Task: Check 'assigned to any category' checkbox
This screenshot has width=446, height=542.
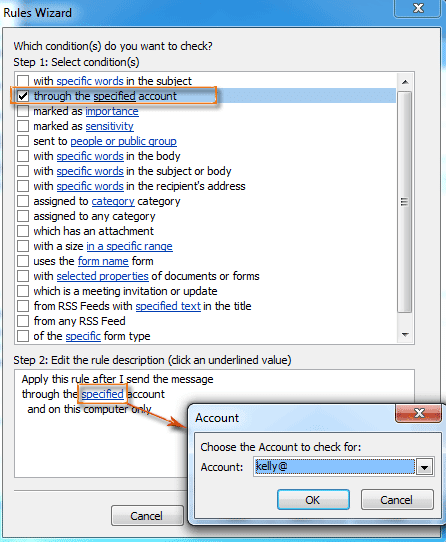Action: tap(23, 216)
